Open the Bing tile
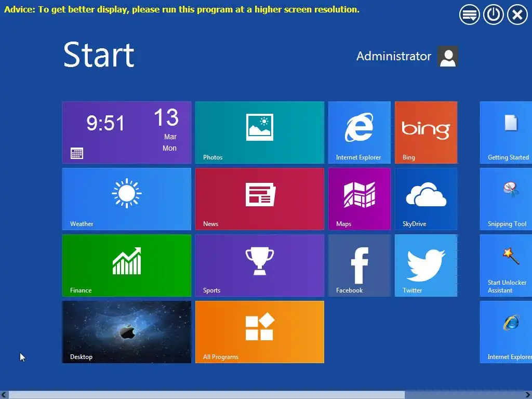This screenshot has width=532, height=399. [426, 132]
